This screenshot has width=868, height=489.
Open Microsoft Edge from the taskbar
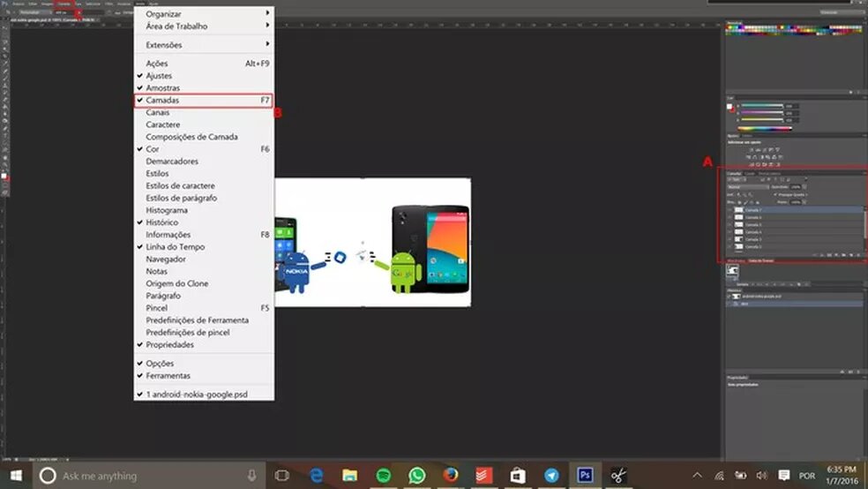(x=316, y=475)
